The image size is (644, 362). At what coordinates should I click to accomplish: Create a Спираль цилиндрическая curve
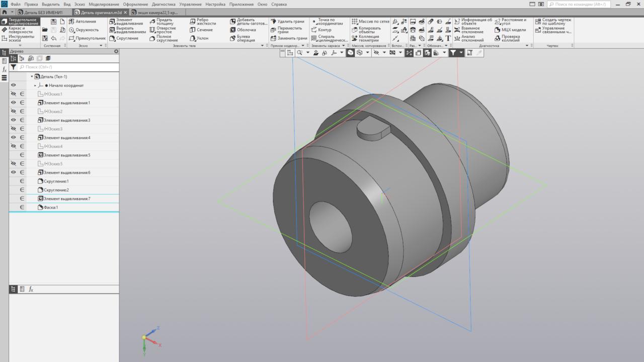[329, 38]
